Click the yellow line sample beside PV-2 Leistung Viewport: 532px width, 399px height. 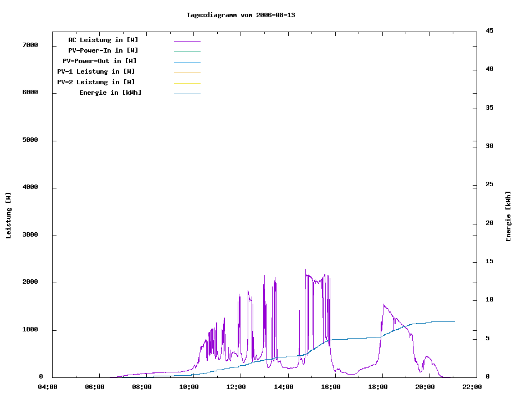click(187, 83)
